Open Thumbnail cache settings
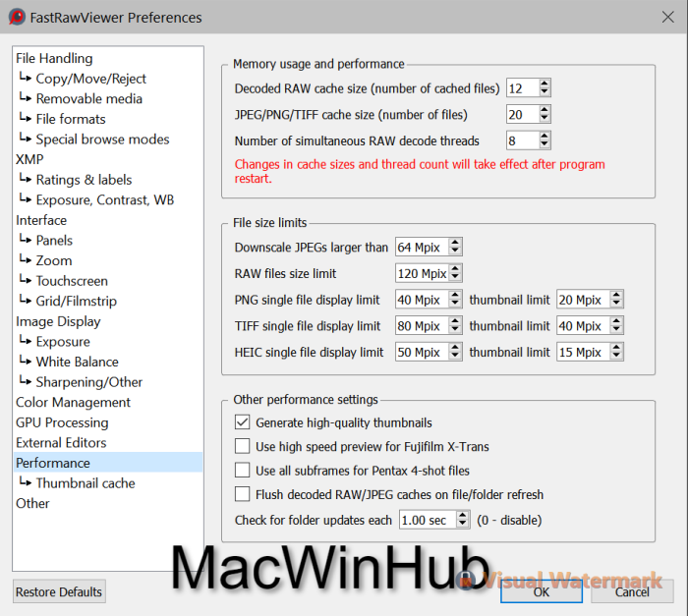 [x=86, y=483]
